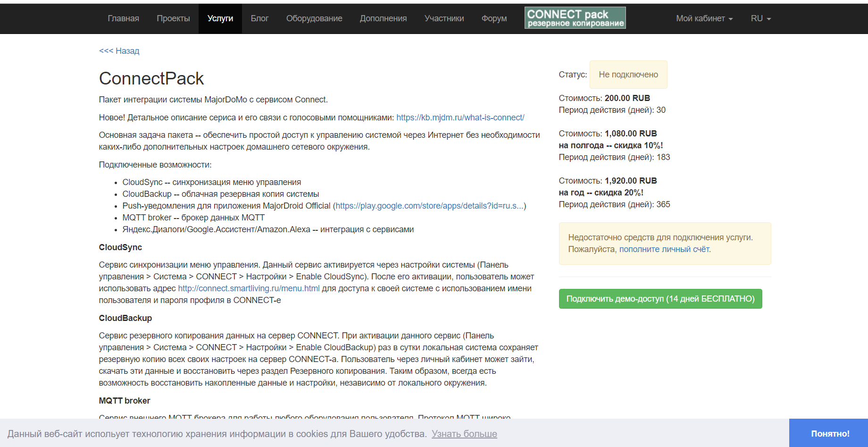Visit the Участники page
This screenshot has width=868, height=447.
click(444, 18)
